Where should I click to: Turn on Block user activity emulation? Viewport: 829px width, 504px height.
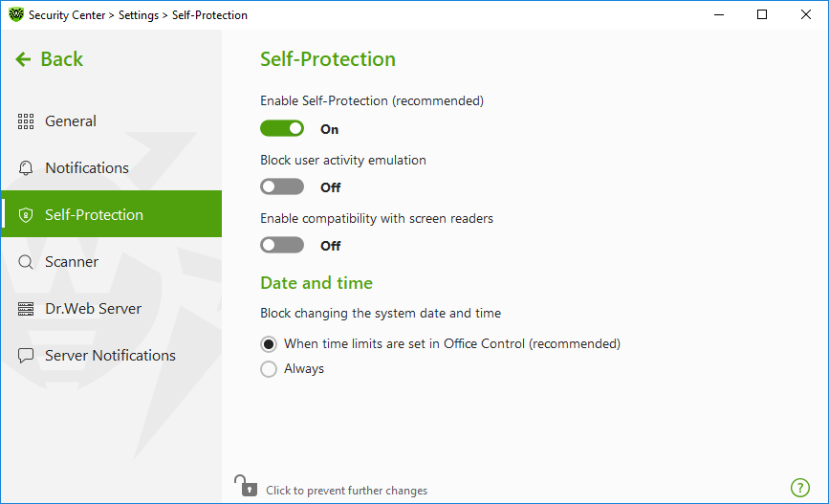[282, 186]
